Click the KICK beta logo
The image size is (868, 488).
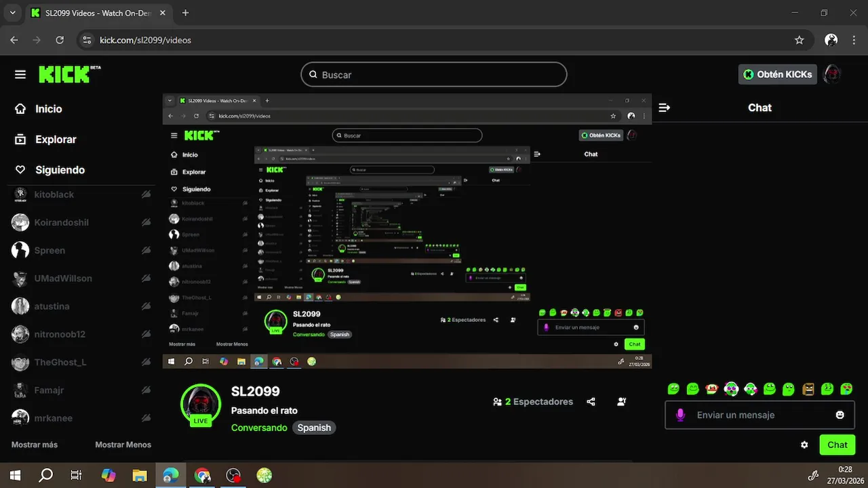69,74
